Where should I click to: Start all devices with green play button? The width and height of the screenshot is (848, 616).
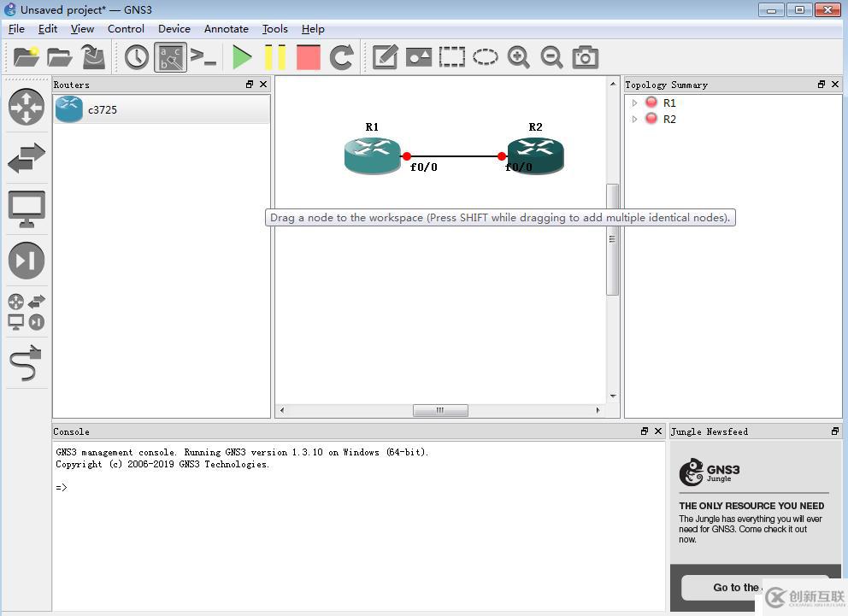tap(242, 57)
